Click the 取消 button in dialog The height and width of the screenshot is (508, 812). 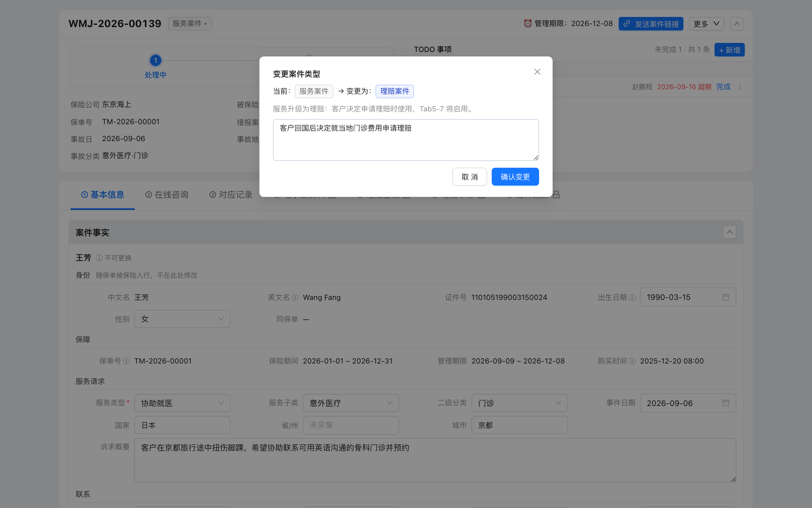(470, 177)
